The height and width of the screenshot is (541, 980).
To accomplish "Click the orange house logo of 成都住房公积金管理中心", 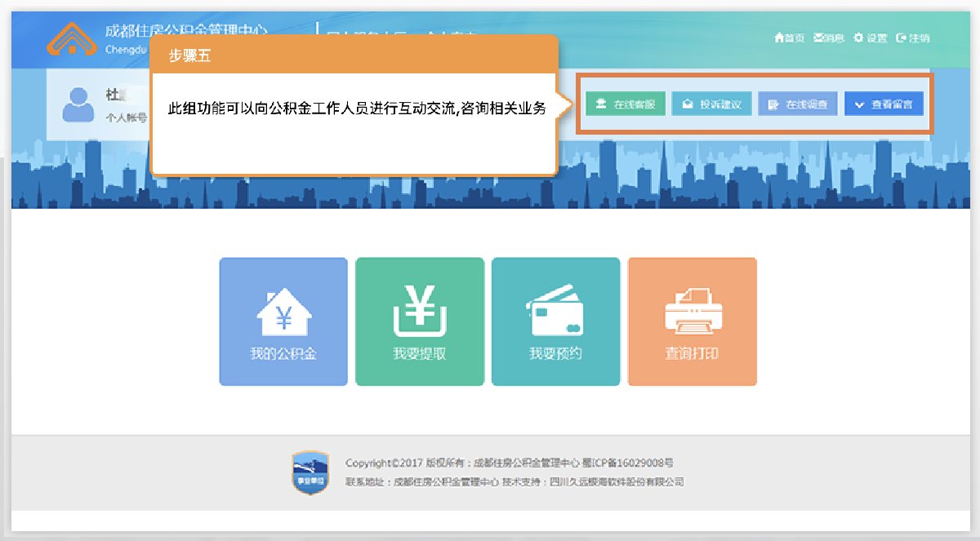I will click(72, 38).
